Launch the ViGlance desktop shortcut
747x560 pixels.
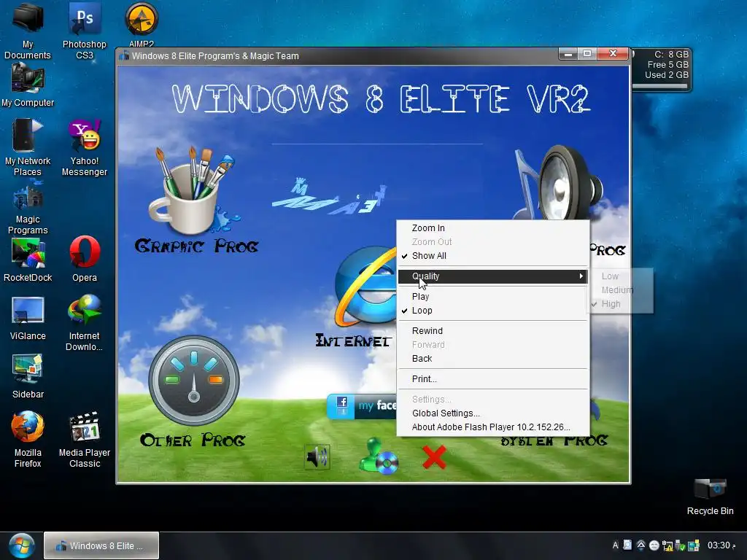point(28,318)
